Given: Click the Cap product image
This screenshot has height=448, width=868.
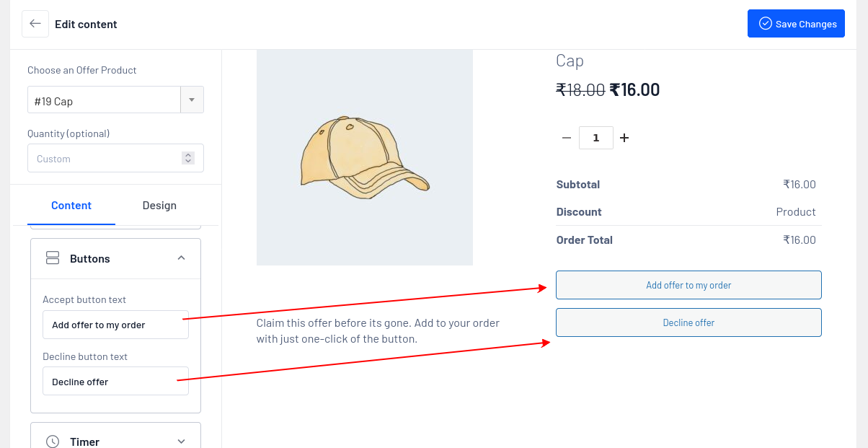Looking at the screenshot, I should (x=365, y=157).
